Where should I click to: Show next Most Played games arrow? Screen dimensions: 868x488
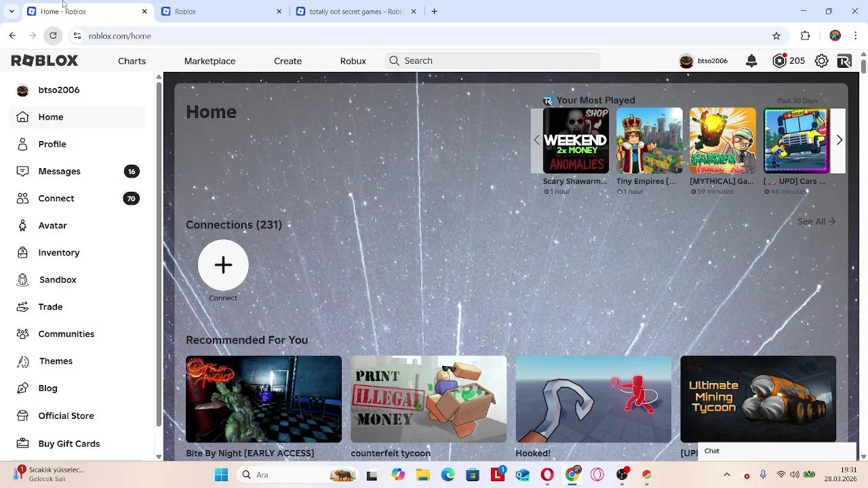click(x=839, y=140)
